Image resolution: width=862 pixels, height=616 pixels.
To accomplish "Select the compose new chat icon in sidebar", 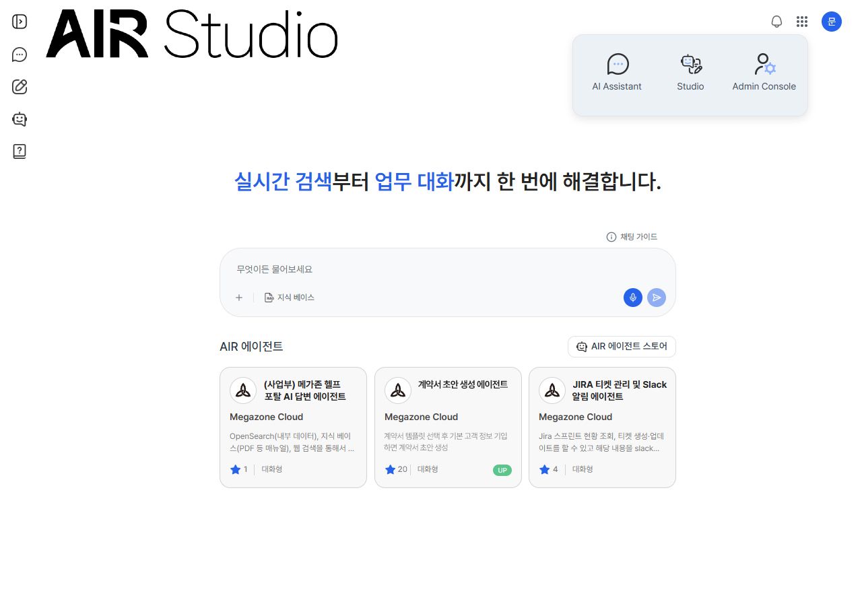I will pyautogui.click(x=19, y=87).
